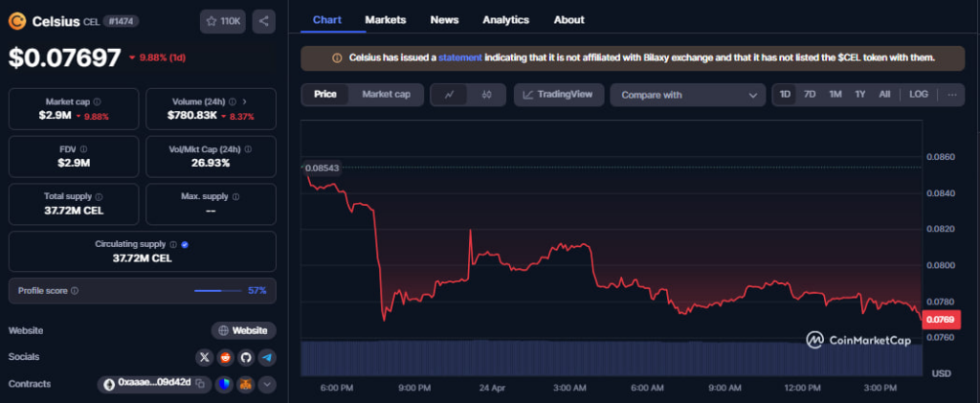Click the statement link in notice banner
This screenshot has height=403, width=980.
coord(460,58)
